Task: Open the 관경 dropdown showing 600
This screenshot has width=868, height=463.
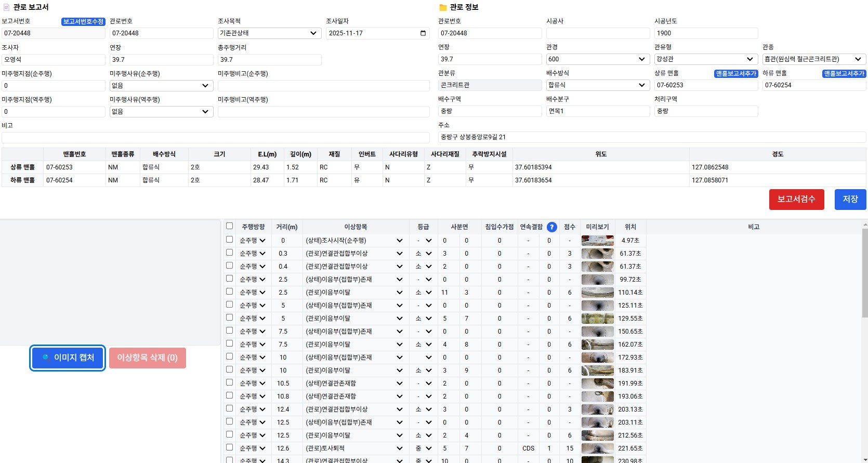Action: tap(597, 59)
